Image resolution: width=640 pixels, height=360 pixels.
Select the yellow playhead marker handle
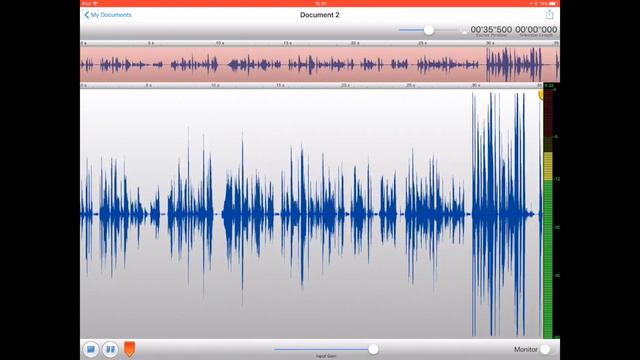pos(540,95)
